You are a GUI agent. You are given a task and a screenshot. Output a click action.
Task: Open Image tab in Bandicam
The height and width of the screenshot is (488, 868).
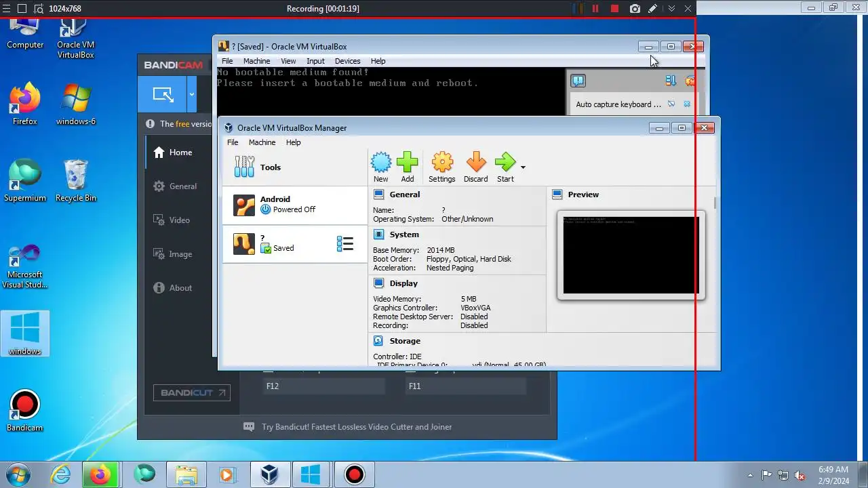(172, 254)
